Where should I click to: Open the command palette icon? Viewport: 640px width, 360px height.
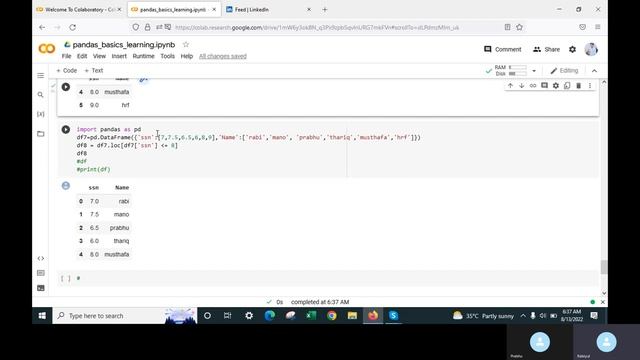point(40,273)
